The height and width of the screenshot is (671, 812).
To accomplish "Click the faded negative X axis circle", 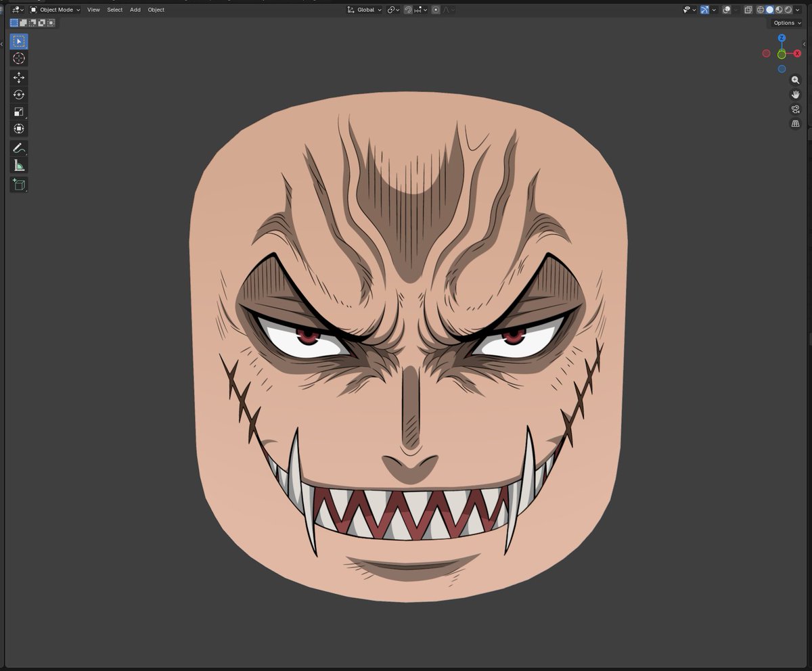I will [766, 53].
